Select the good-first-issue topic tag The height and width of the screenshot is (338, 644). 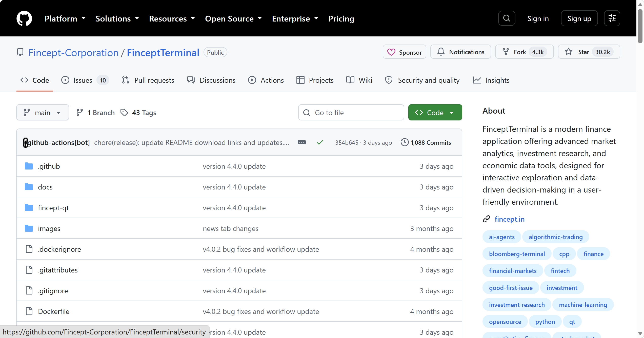coord(511,288)
